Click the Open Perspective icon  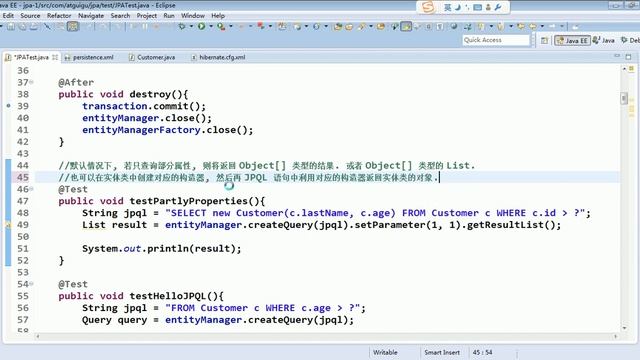544,40
